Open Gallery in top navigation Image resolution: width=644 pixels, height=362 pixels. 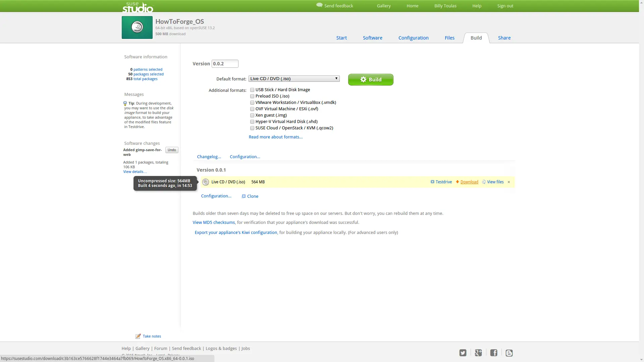(384, 6)
